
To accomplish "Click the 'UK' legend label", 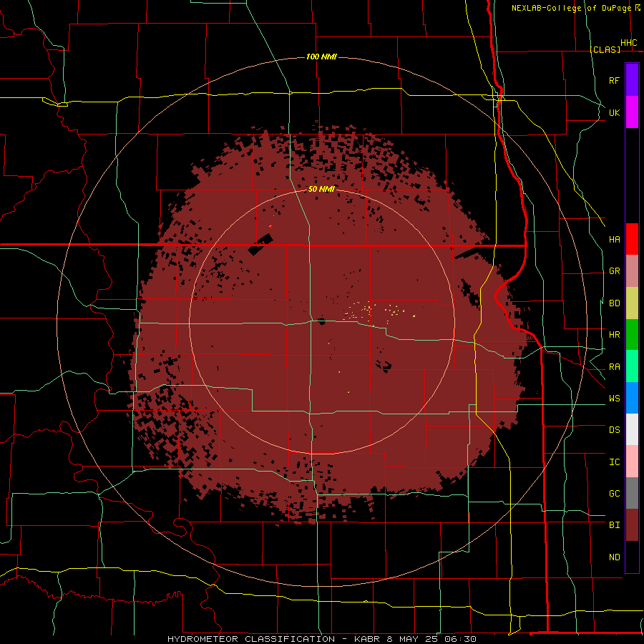I will 614,112.
